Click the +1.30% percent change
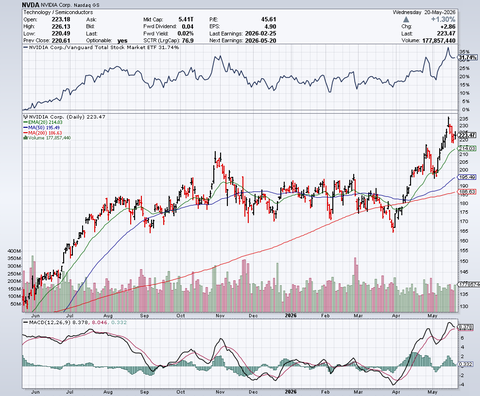480x396 pixels. click(443, 19)
